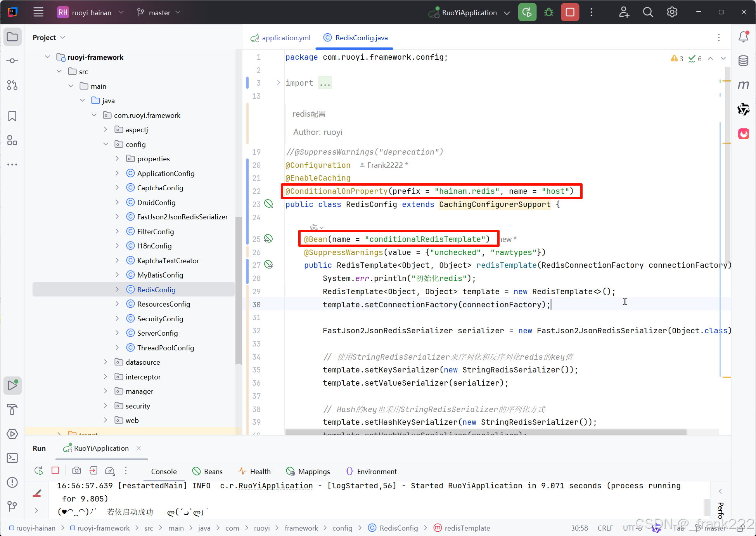Run RuoYiApplication with the green play icon
This screenshot has width=756, height=536.
pyautogui.click(x=527, y=12)
